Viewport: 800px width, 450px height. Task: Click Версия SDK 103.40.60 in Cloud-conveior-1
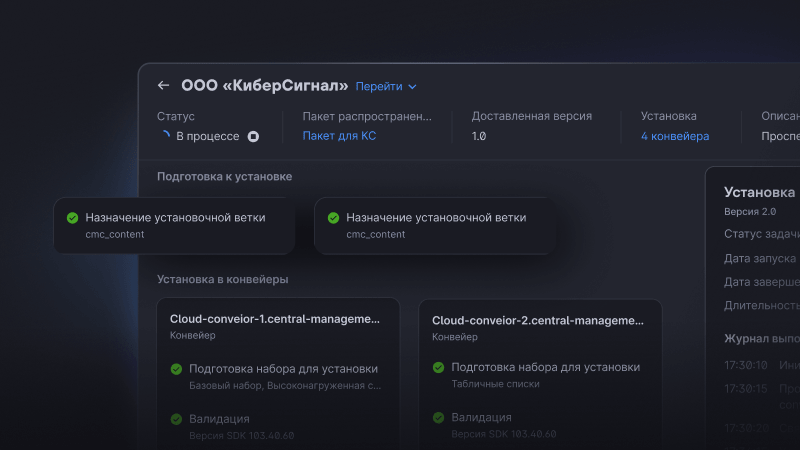pos(241,436)
